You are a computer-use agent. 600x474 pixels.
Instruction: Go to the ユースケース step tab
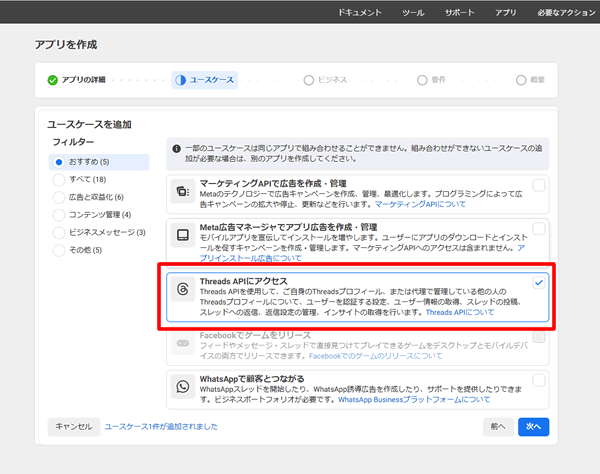pos(205,79)
